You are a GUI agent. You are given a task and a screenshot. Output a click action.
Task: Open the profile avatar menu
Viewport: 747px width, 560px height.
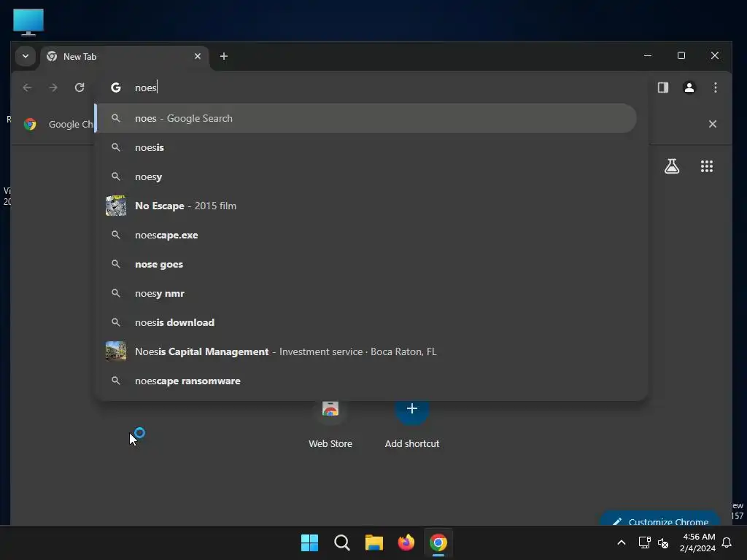(x=689, y=87)
